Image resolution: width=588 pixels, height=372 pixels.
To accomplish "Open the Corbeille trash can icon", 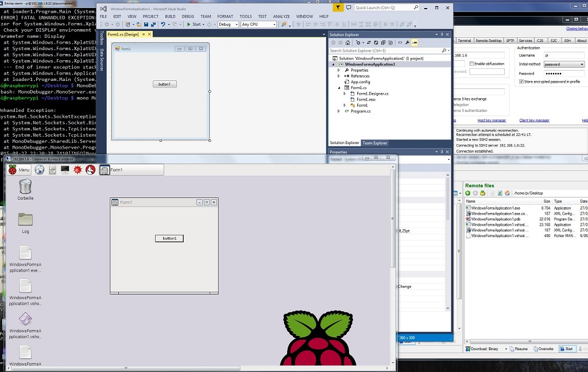I will pyautogui.click(x=25, y=186).
